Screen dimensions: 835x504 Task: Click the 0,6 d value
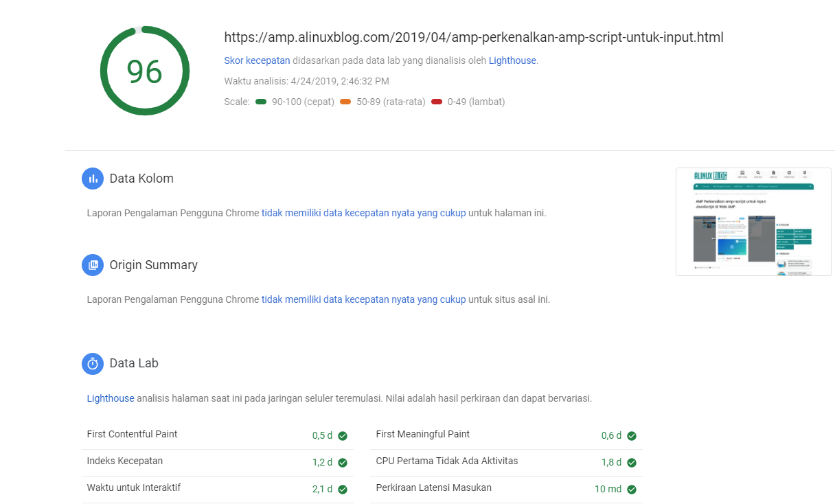pyautogui.click(x=611, y=435)
